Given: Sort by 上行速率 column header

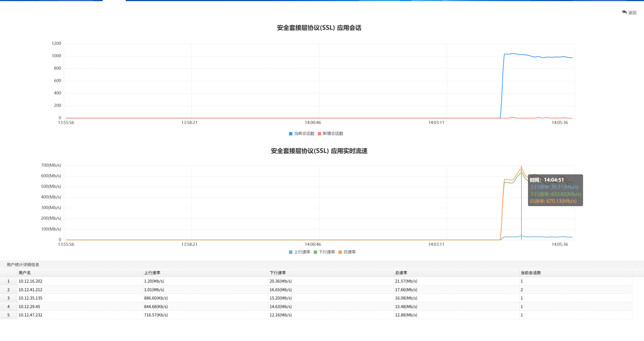Looking at the screenshot, I should point(152,273).
